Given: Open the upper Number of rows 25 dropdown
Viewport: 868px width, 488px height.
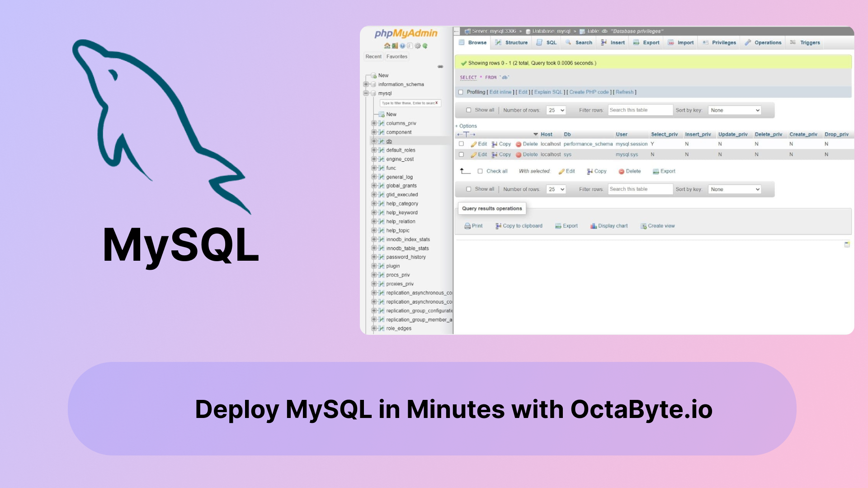Looking at the screenshot, I should tap(556, 110).
